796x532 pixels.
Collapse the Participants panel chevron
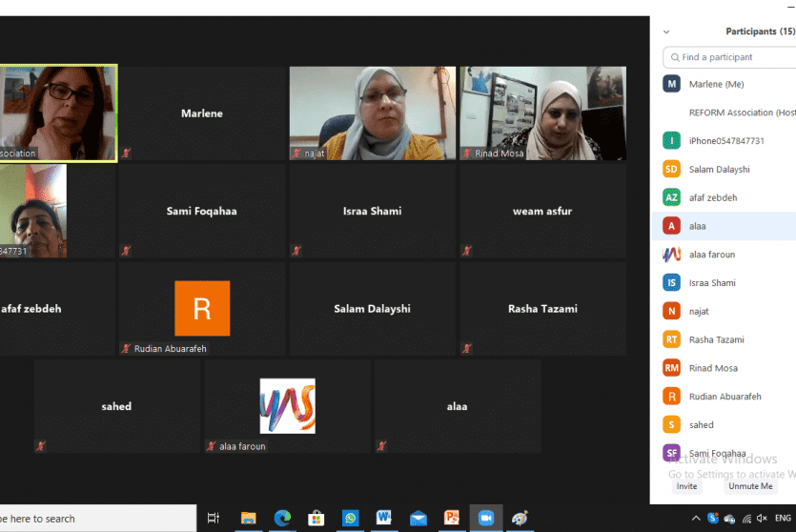(x=666, y=31)
